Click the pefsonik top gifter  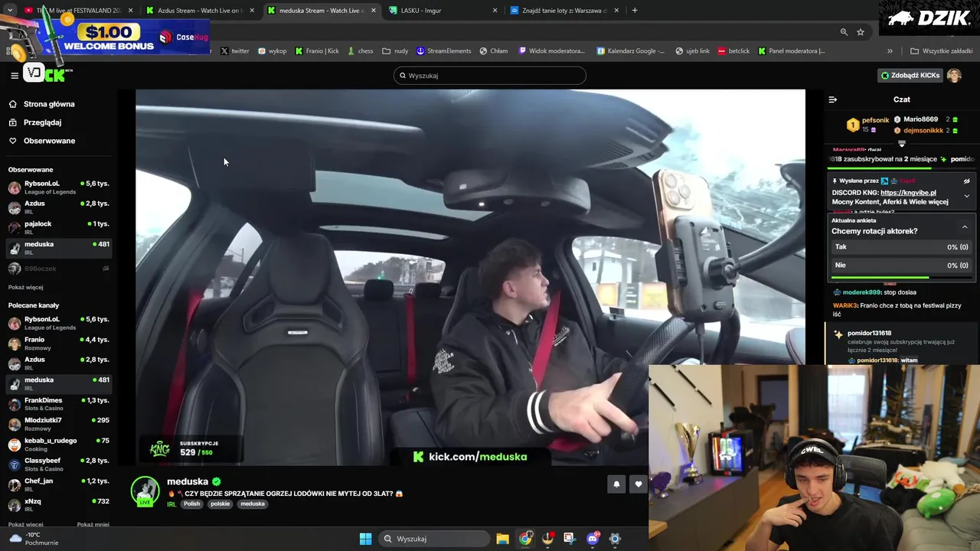[875, 120]
